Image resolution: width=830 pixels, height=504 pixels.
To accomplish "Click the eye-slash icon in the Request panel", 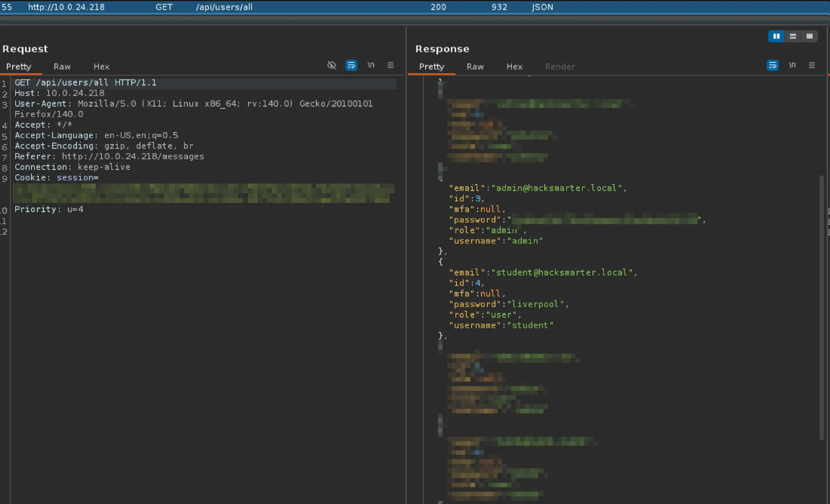I will 331,65.
